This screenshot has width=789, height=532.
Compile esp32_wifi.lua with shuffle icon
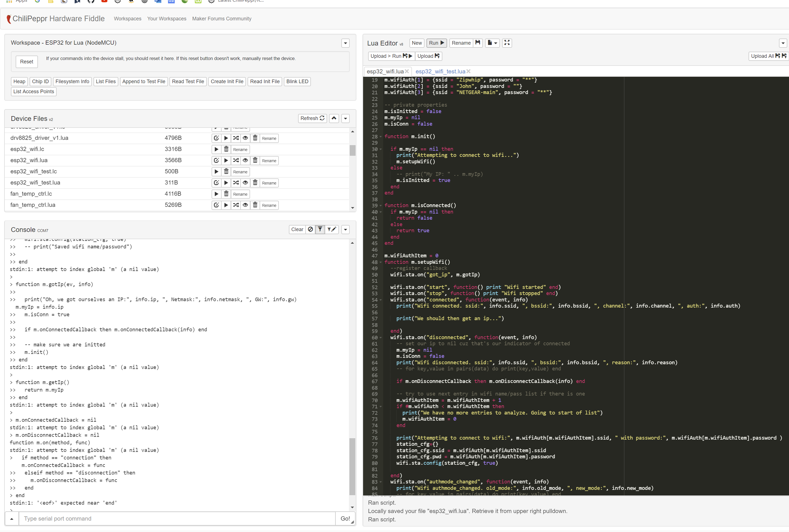236,160
